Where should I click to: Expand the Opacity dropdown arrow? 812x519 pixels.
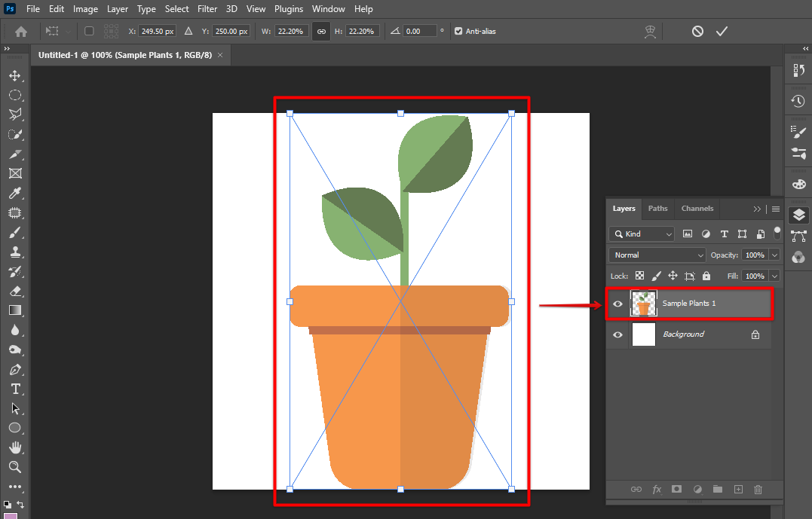(x=774, y=255)
